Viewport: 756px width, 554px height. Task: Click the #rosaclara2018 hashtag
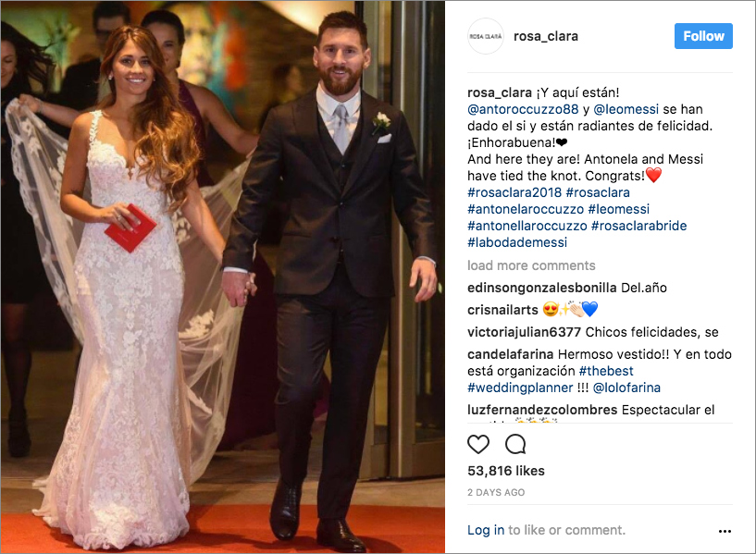514,192
